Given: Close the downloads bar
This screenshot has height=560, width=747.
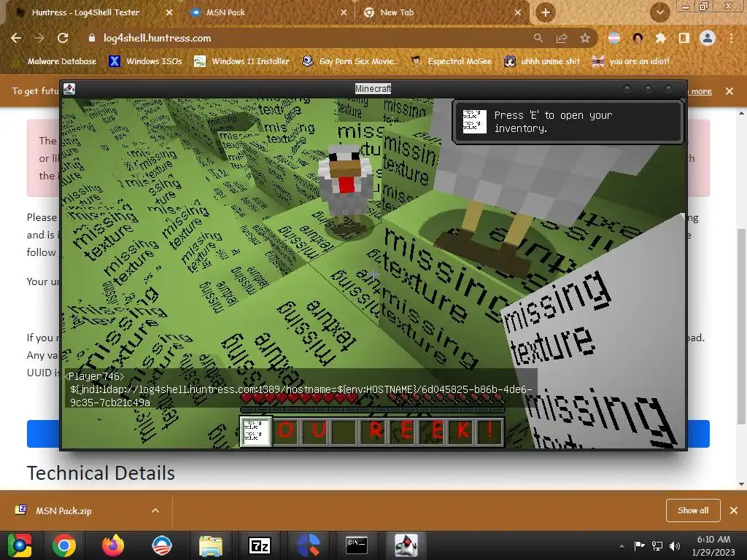Looking at the screenshot, I should coord(734,510).
